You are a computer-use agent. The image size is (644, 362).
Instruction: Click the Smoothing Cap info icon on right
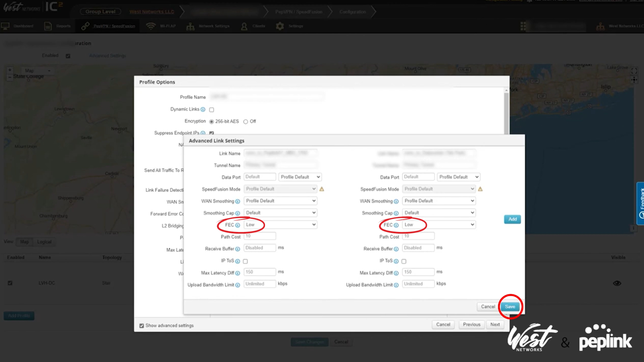(396, 214)
